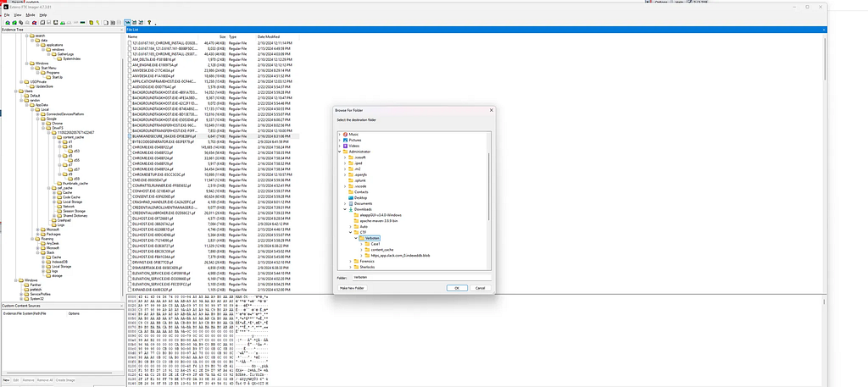This screenshot has width=868, height=387.
Task: Open the File menu
Action: pyautogui.click(x=7, y=15)
